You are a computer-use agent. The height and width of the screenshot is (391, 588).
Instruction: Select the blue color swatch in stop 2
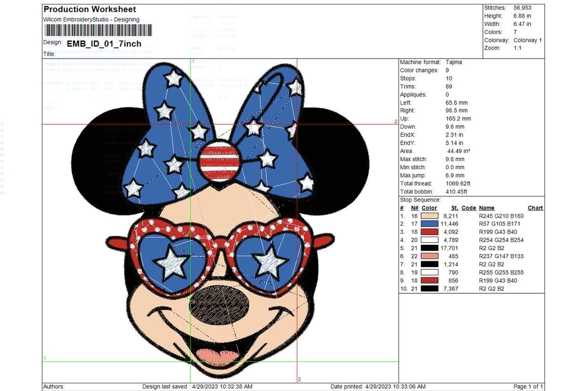pos(429,224)
